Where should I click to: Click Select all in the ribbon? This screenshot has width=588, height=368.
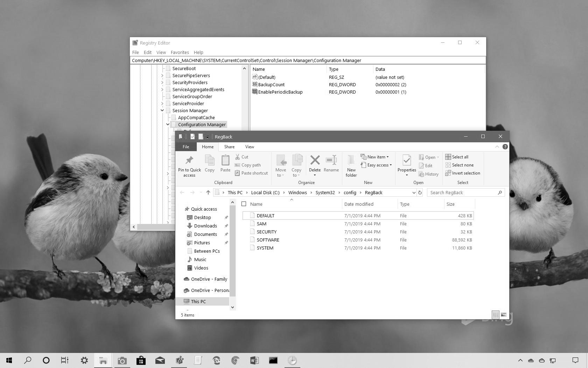457,157
